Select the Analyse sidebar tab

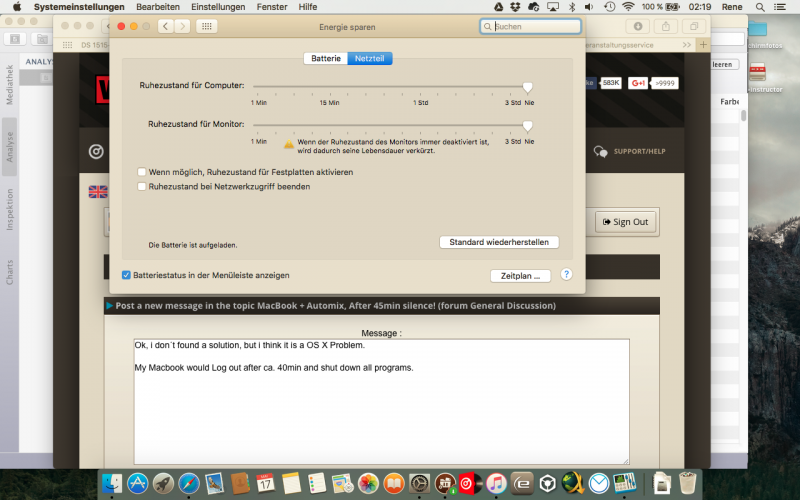[9, 147]
